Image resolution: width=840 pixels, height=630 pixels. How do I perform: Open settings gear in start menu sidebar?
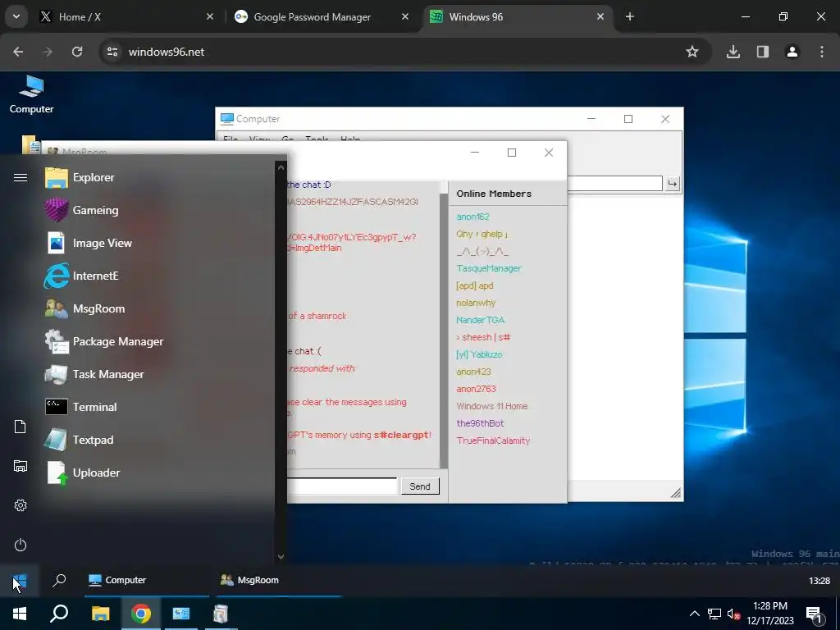click(x=21, y=505)
